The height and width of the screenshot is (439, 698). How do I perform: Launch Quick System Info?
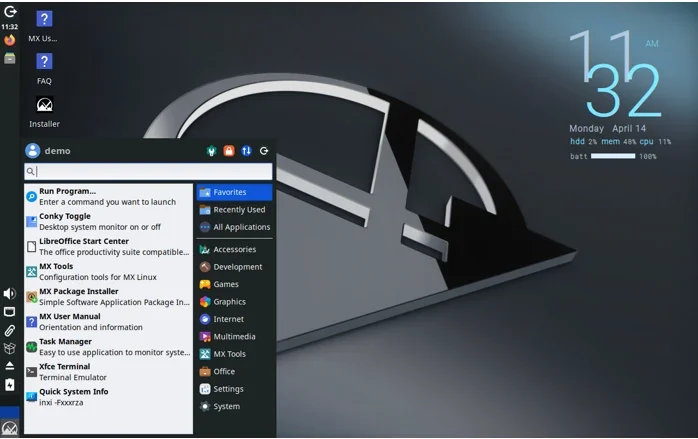pos(109,397)
